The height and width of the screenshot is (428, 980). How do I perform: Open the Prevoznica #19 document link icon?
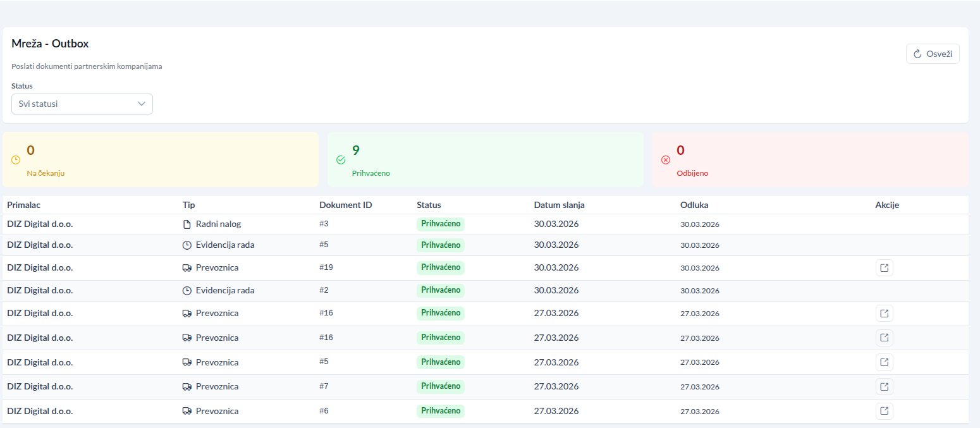click(x=885, y=268)
